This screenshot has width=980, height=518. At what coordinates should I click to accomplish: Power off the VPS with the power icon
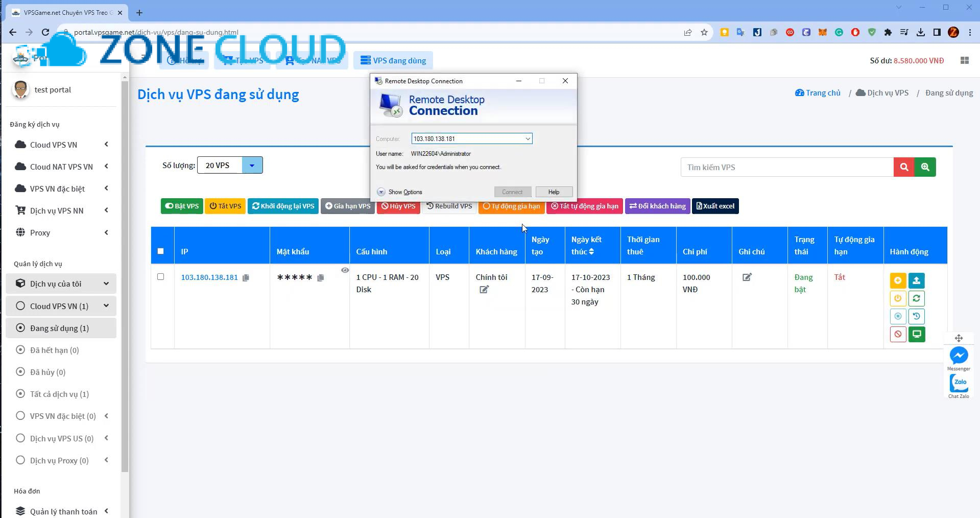tap(897, 298)
